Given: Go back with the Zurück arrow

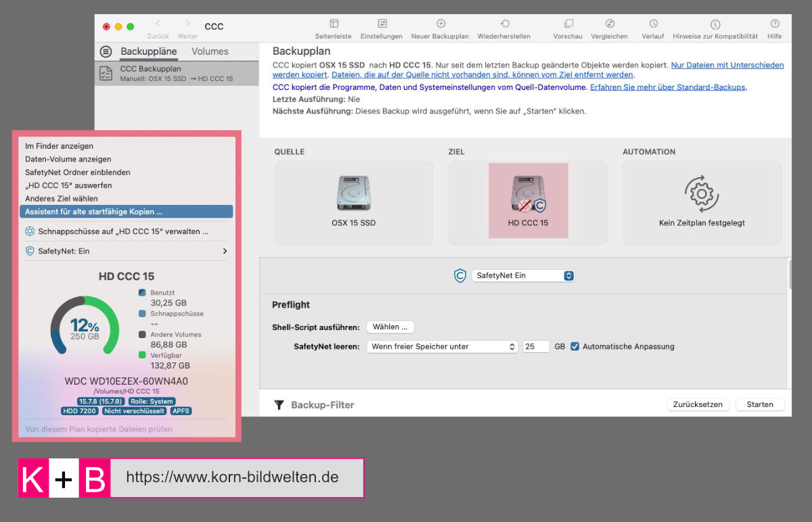Looking at the screenshot, I should pyautogui.click(x=158, y=24).
